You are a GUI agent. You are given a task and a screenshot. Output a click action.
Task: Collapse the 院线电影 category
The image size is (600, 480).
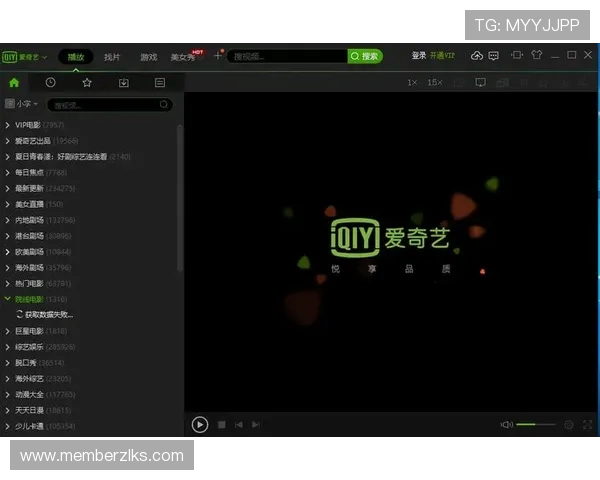pos(8,299)
